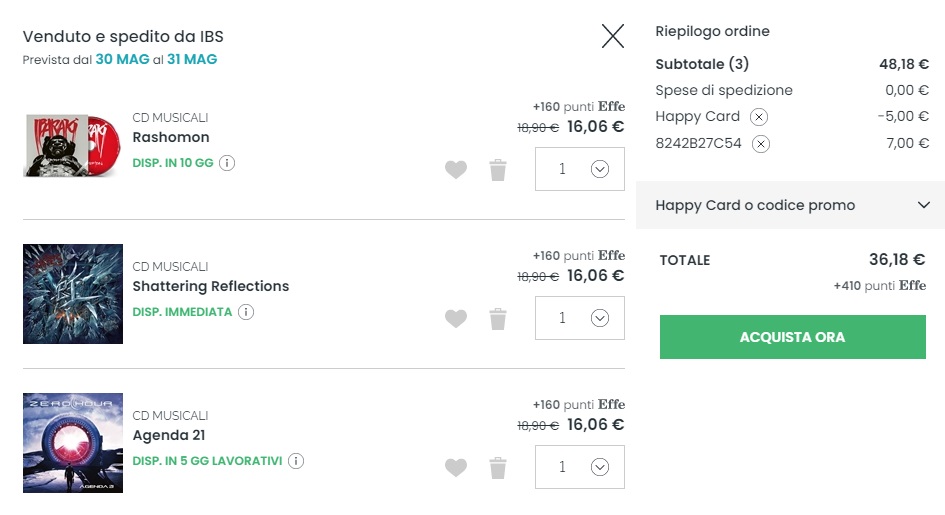Expand Happy Card o codice promo section

click(x=790, y=205)
